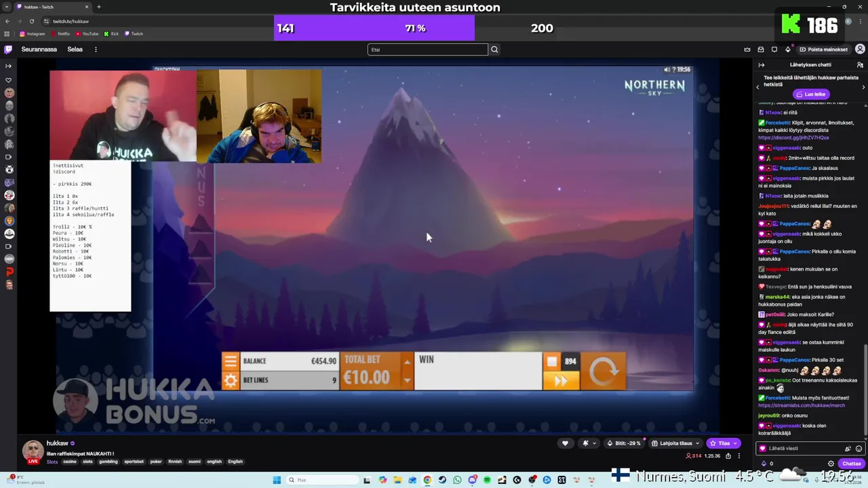The height and width of the screenshot is (488, 868).
Task: Open the Slots category link
Action: pos(52,462)
